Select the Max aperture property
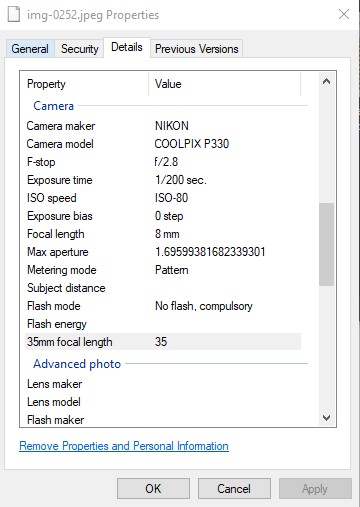The height and width of the screenshot is (507, 360). click(x=58, y=252)
